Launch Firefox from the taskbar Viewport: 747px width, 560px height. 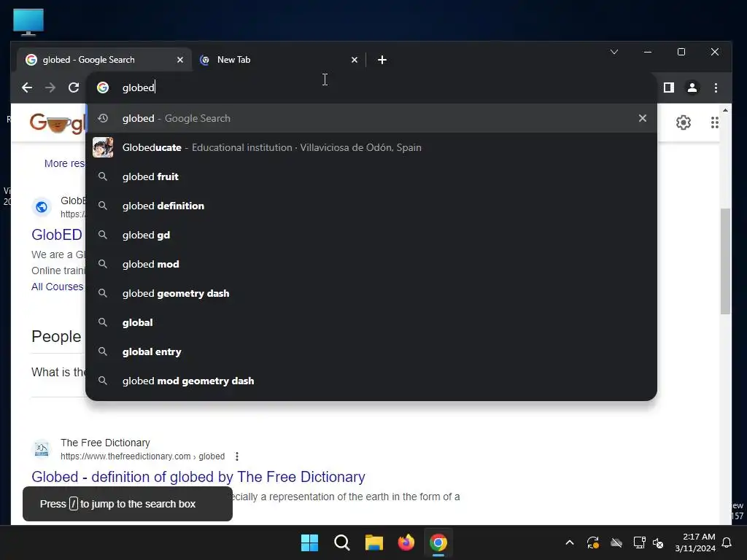point(406,542)
